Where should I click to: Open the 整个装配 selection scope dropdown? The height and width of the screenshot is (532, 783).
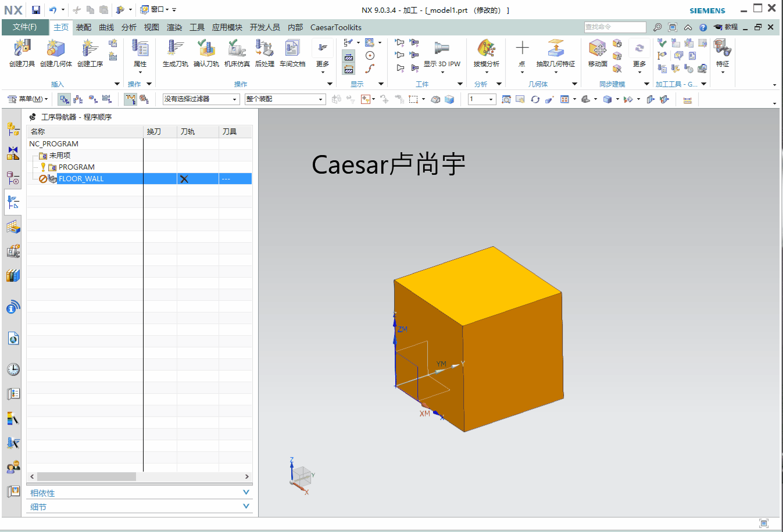(285, 99)
